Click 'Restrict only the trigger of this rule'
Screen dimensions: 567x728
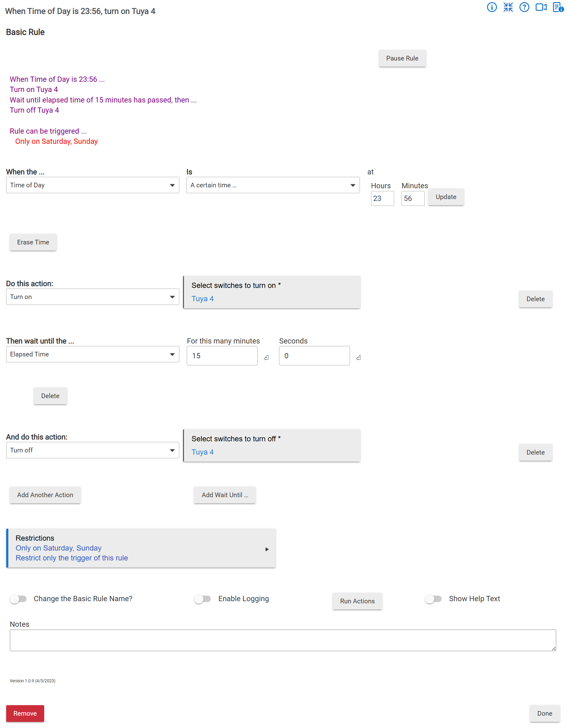72,558
